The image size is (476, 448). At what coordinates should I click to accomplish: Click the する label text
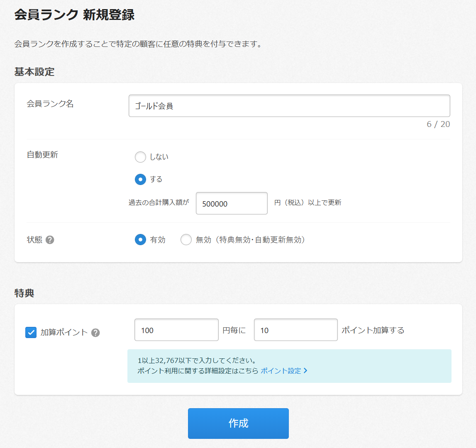pyautogui.click(x=156, y=179)
